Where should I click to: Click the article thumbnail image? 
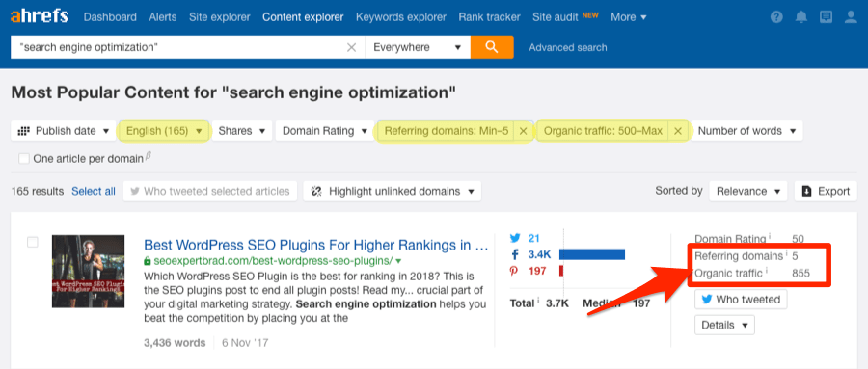pos(88,271)
